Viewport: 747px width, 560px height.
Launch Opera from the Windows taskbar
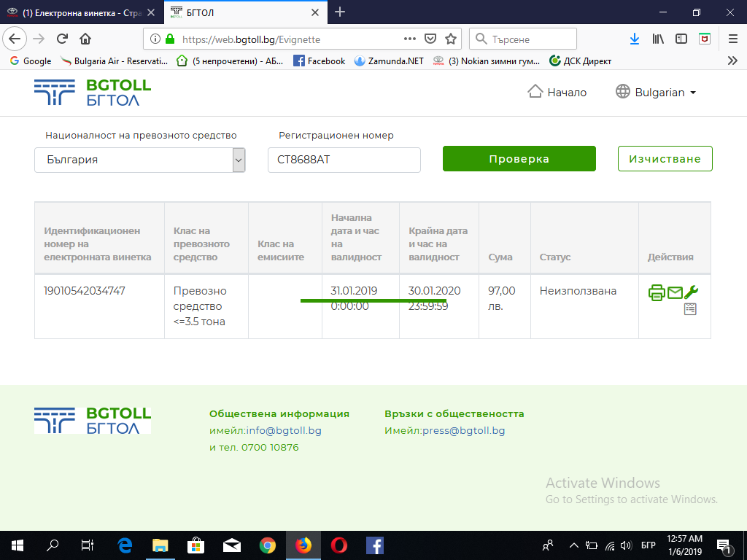click(338, 545)
